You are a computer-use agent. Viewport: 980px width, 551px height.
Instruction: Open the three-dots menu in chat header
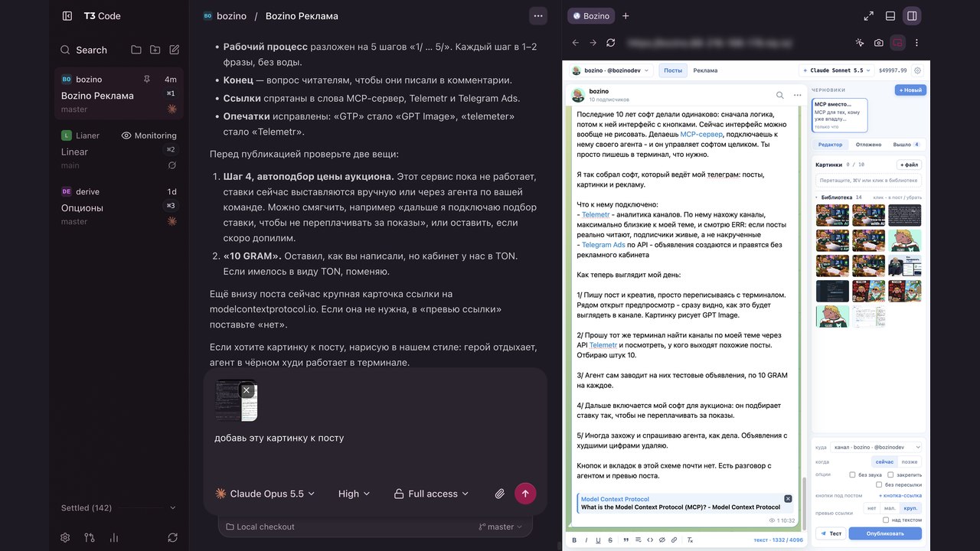click(x=538, y=15)
